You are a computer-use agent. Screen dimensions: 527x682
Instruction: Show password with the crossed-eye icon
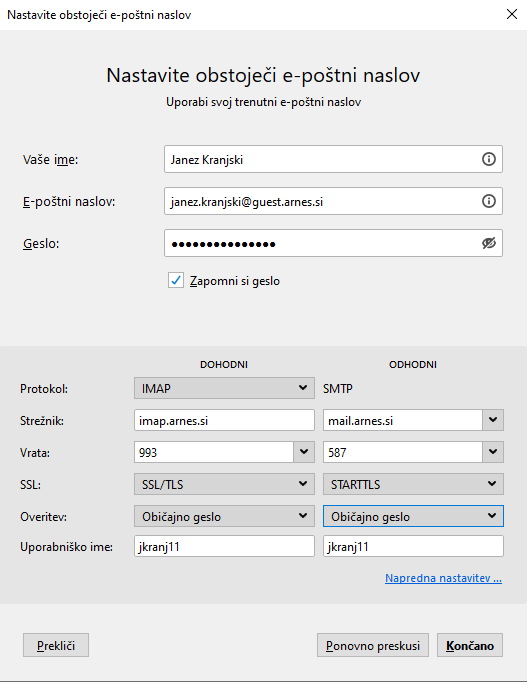pyautogui.click(x=489, y=243)
